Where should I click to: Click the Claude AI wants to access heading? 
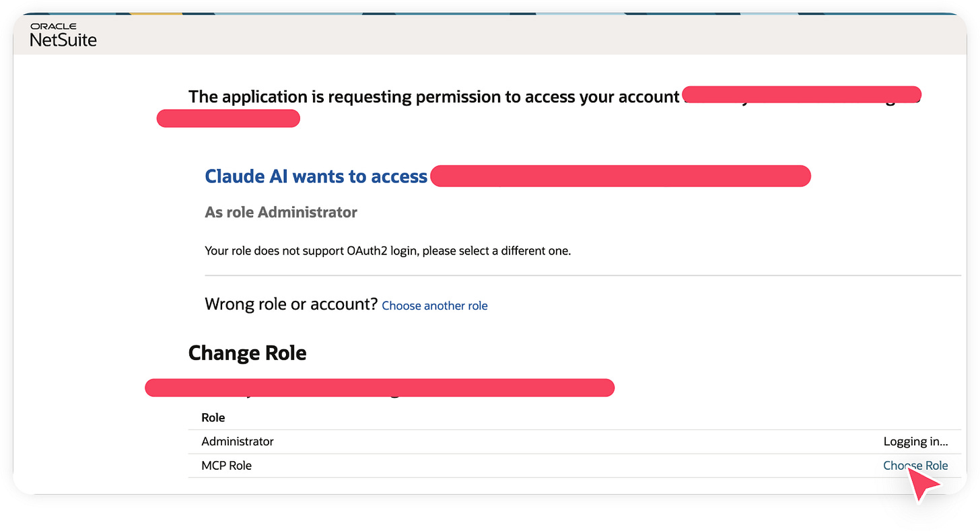pyautogui.click(x=316, y=176)
